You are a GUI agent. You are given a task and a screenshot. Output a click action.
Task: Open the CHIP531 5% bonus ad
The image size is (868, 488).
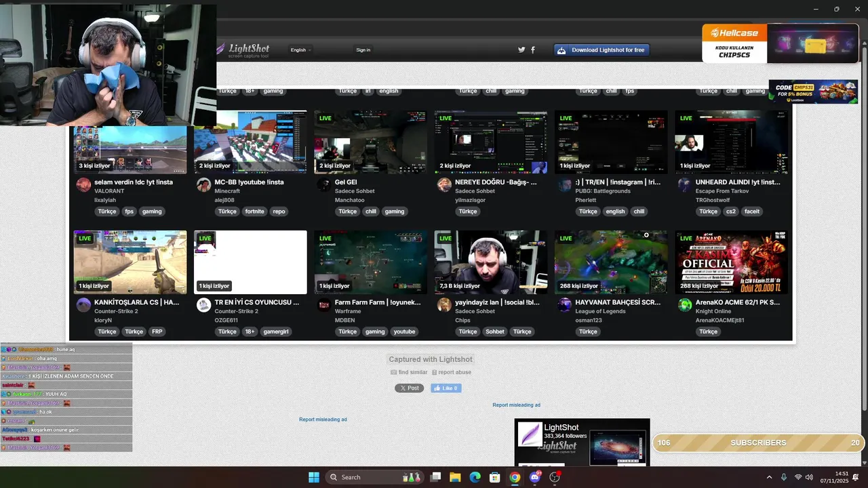pyautogui.click(x=813, y=91)
